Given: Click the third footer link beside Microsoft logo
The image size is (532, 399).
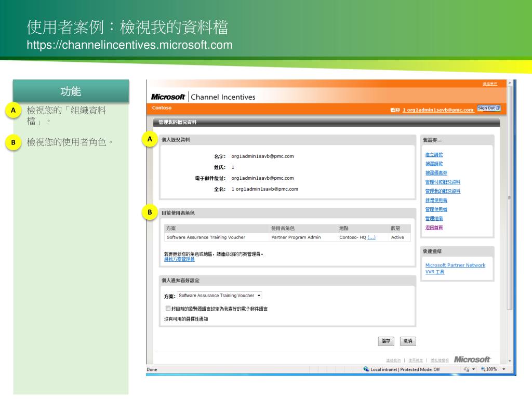Looking at the screenshot, I should pyautogui.click(x=440, y=361).
